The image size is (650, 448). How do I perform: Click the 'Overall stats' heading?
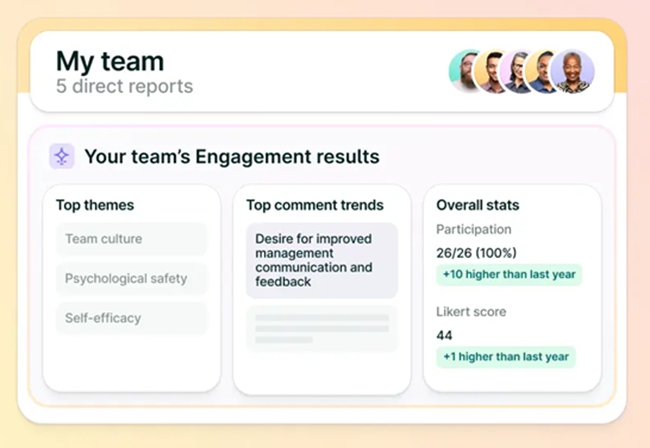click(478, 205)
